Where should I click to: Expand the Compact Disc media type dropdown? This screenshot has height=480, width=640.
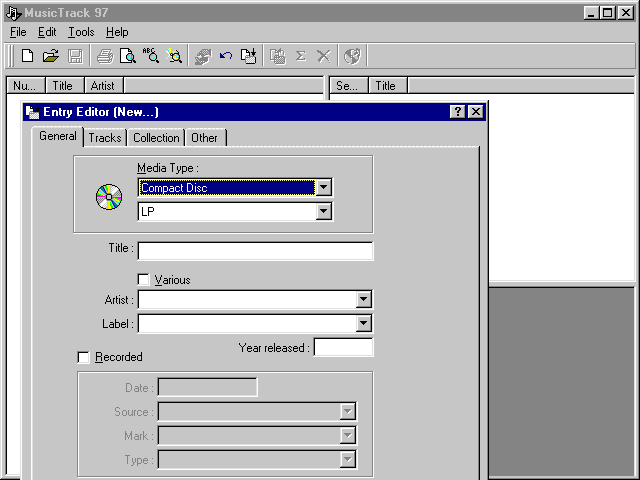pyautogui.click(x=323, y=187)
